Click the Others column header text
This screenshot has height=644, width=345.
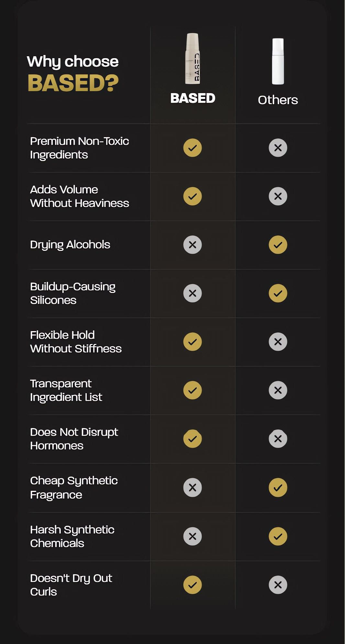(x=278, y=100)
